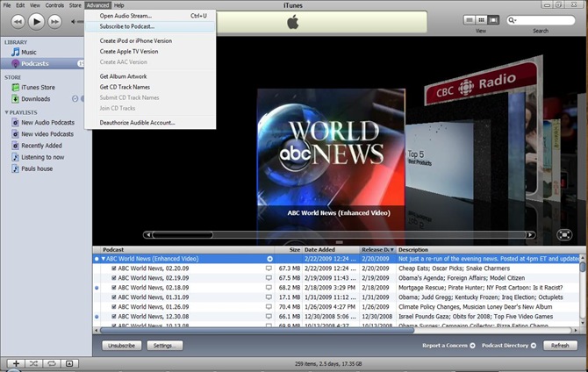The width and height of the screenshot is (588, 372).
Task: Open the Podcast Directory link
Action: [x=504, y=346]
